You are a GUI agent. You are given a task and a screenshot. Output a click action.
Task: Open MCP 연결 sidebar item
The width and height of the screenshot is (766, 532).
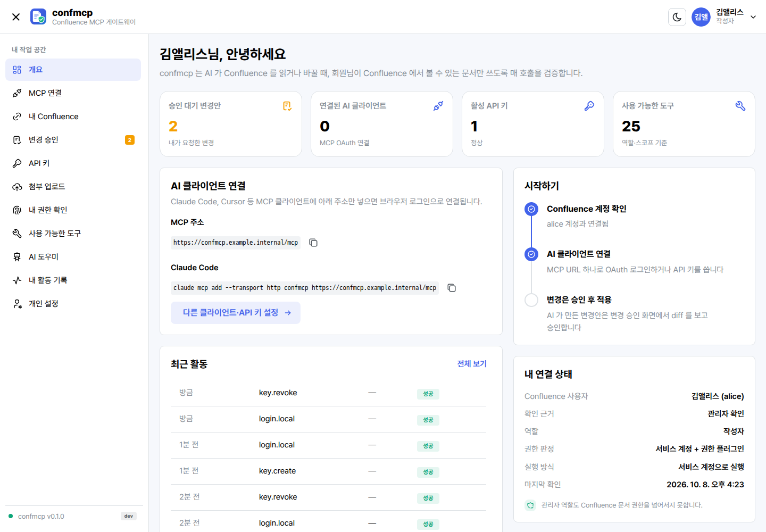coord(73,93)
